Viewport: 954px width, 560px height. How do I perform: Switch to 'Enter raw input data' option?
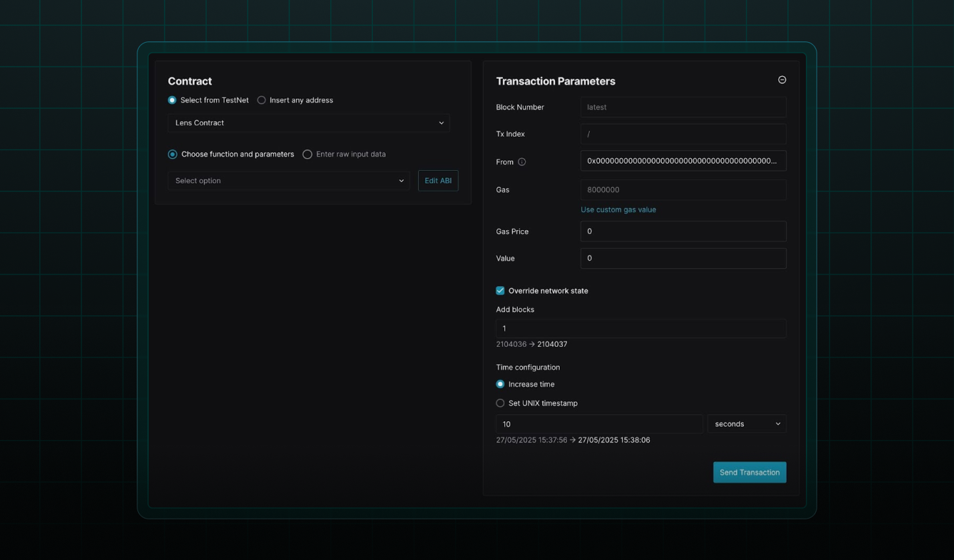pos(308,154)
